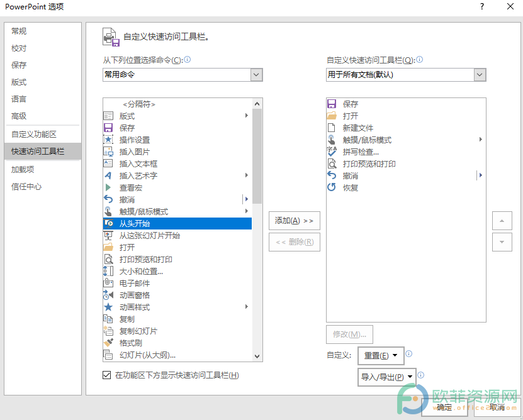523x420 pixels.
Task: Click the 从头开始 slideshow icon
Action: 108,223
